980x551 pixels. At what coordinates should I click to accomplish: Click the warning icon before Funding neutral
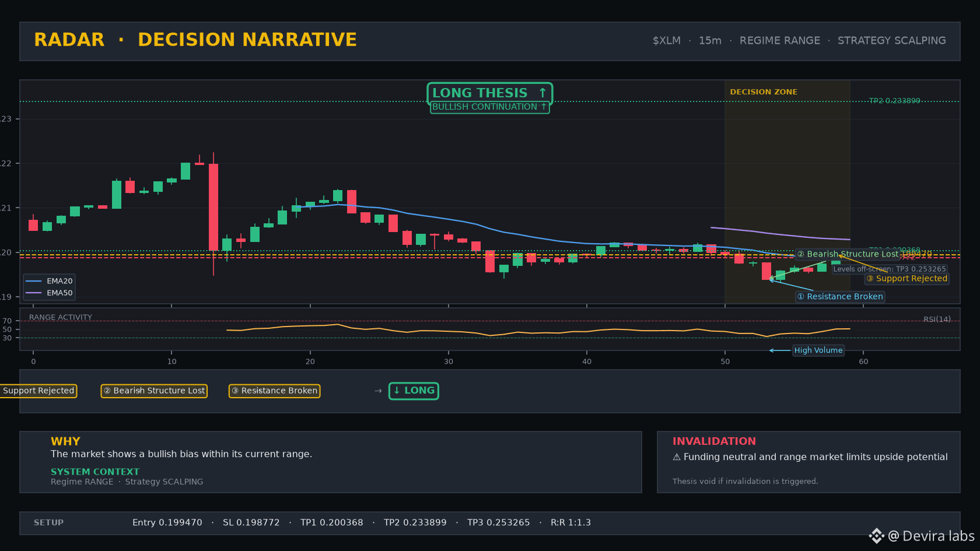(677, 457)
